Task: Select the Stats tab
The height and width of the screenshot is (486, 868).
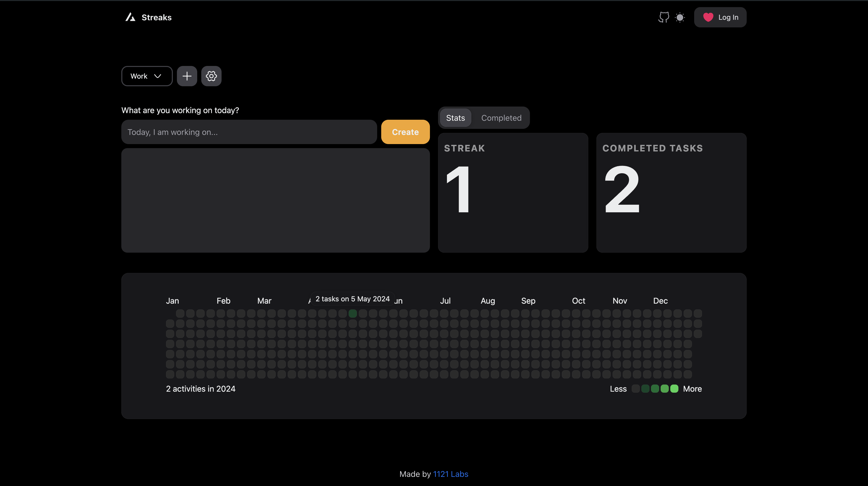Action: [x=455, y=118]
